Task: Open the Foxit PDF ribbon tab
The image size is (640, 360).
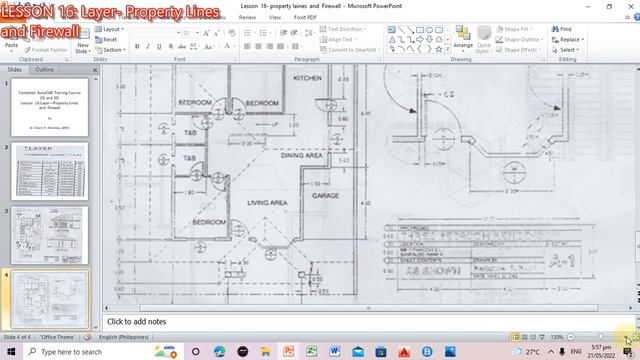Action: click(305, 18)
